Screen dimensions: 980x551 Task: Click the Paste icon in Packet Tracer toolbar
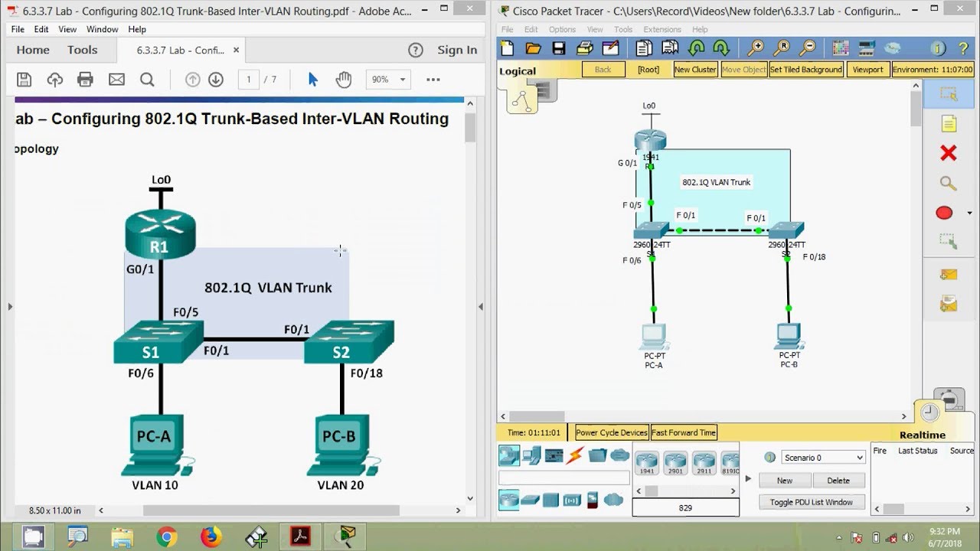coord(670,48)
